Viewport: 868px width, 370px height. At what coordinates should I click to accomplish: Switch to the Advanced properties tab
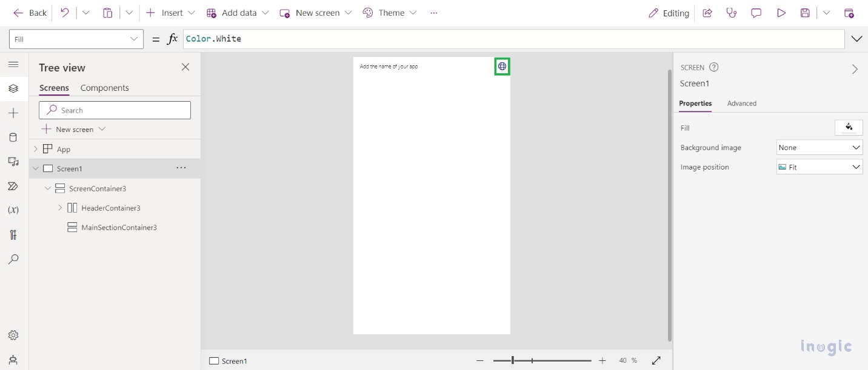click(x=742, y=103)
